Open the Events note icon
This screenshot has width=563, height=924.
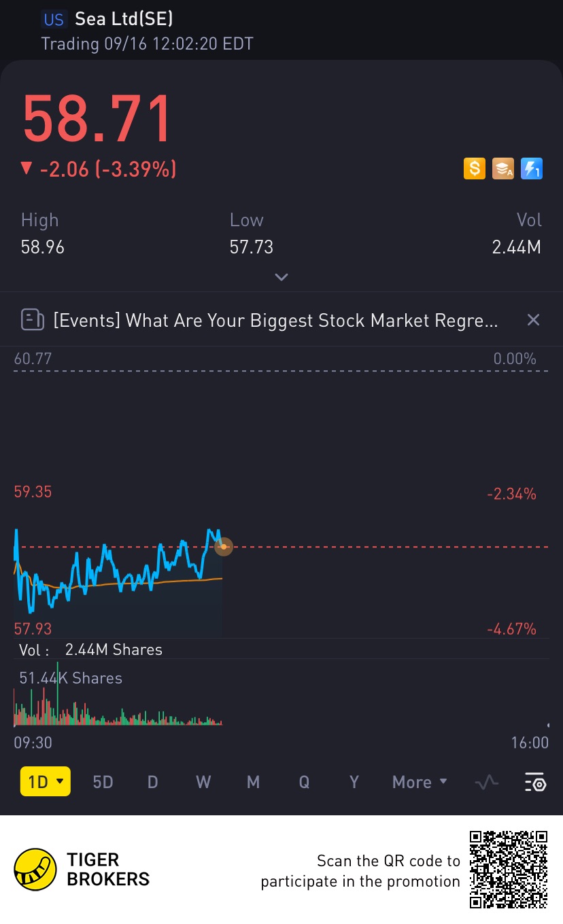(33, 320)
